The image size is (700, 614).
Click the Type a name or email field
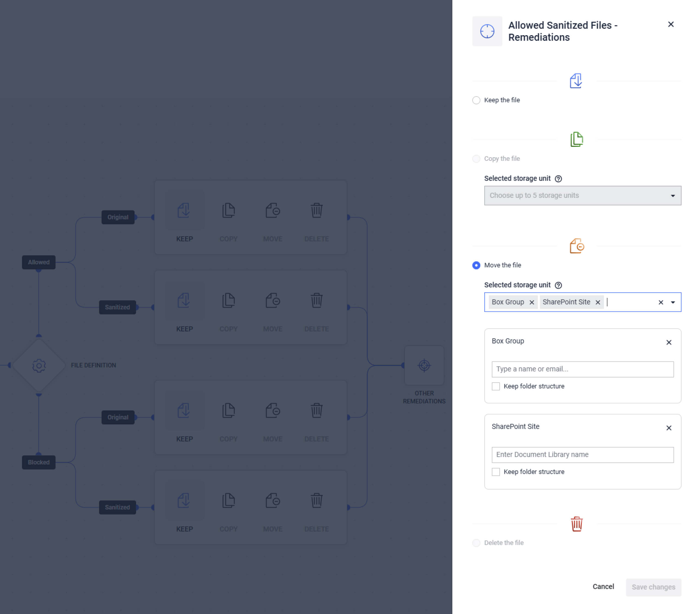coord(582,369)
